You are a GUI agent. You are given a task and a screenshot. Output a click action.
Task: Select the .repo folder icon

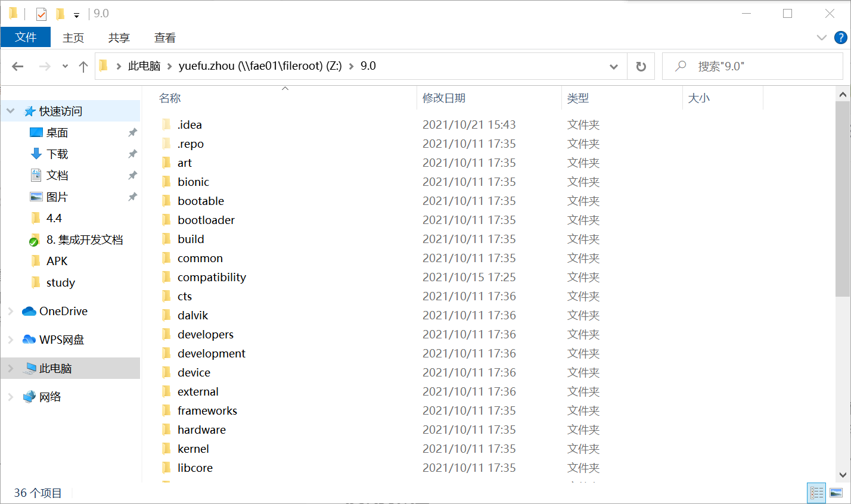click(166, 144)
